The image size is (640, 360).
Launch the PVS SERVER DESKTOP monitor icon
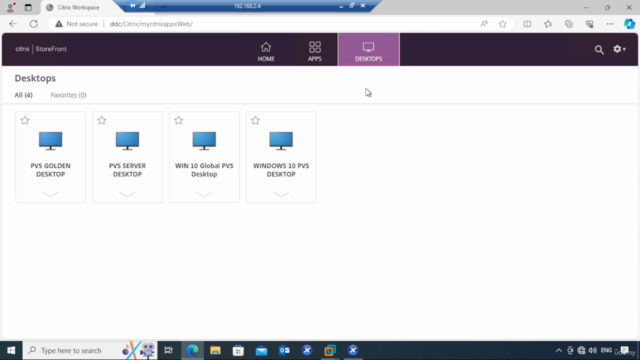pyautogui.click(x=127, y=141)
